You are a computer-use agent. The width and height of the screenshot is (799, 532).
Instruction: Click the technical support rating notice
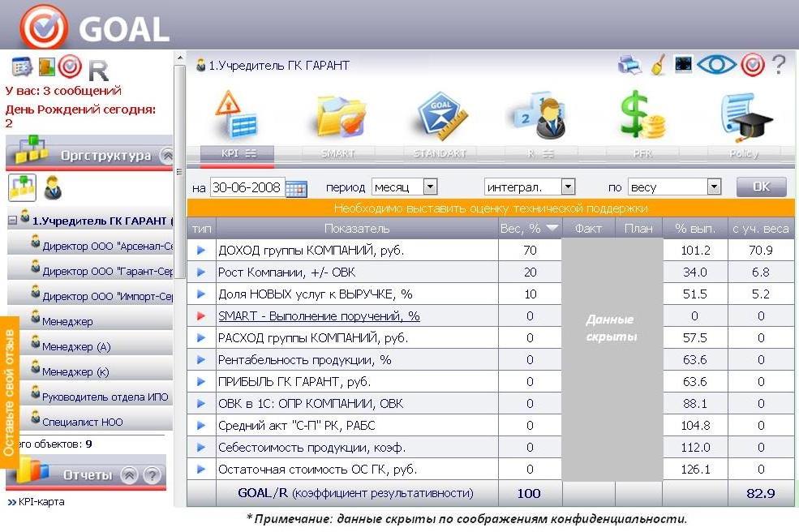pyautogui.click(x=491, y=208)
